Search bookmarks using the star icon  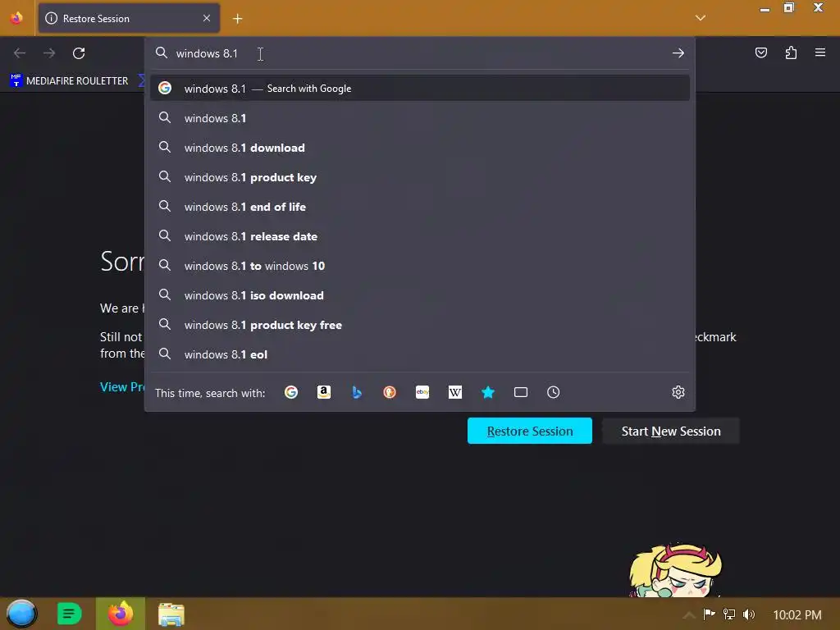coord(488,392)
